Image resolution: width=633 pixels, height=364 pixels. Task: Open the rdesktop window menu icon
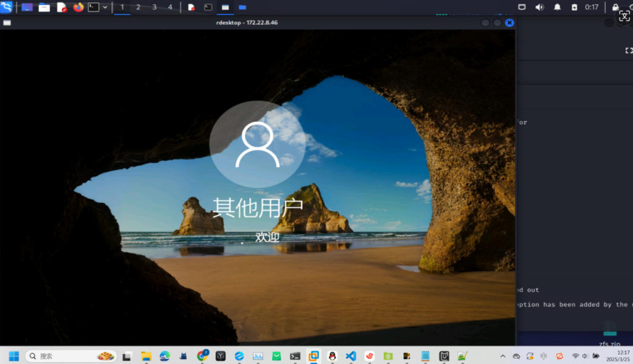[7, 23]
